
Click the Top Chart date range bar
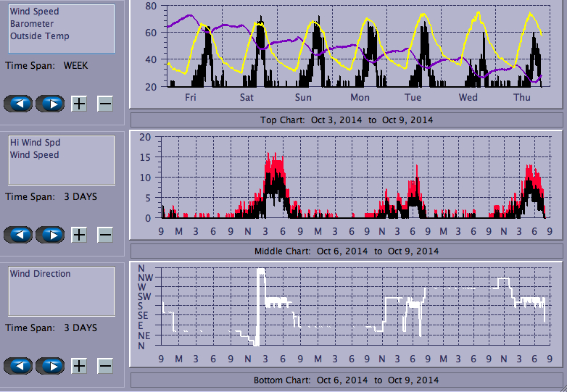[x=346, y=120]
